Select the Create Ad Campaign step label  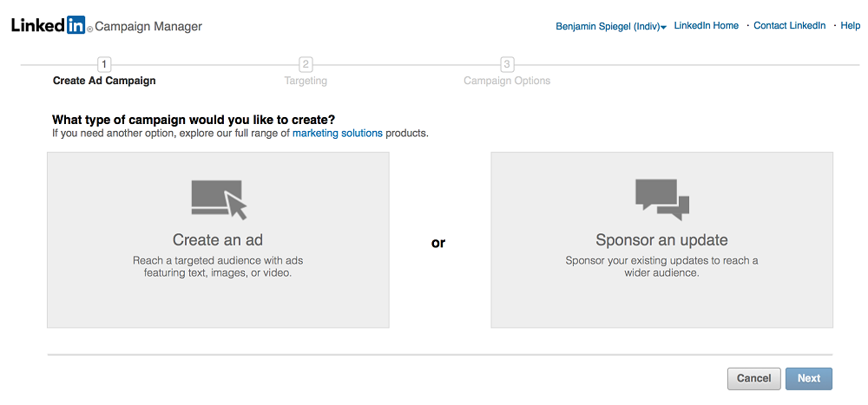104,81
